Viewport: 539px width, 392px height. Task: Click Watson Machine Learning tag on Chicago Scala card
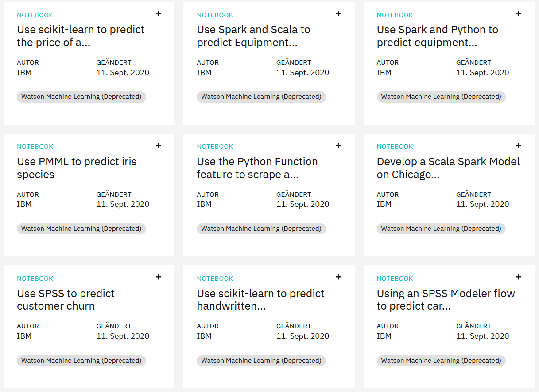[x=441, y=229]
